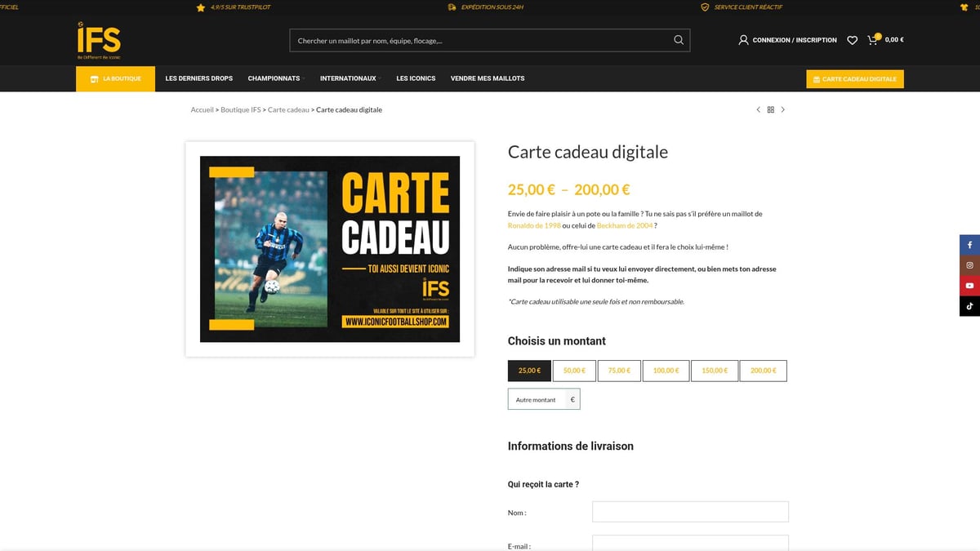Open La Boutique menu
This screenshot has width=980, height=551.
115,79
